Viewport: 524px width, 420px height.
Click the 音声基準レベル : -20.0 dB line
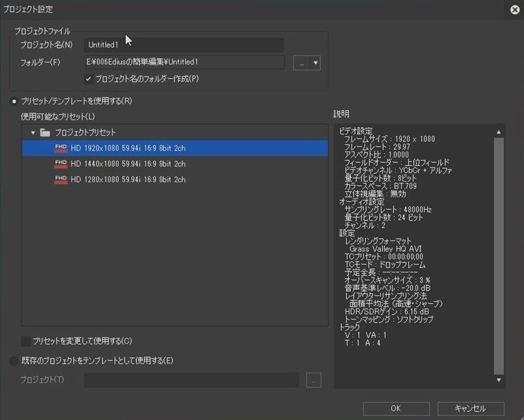tap(387, 288)
